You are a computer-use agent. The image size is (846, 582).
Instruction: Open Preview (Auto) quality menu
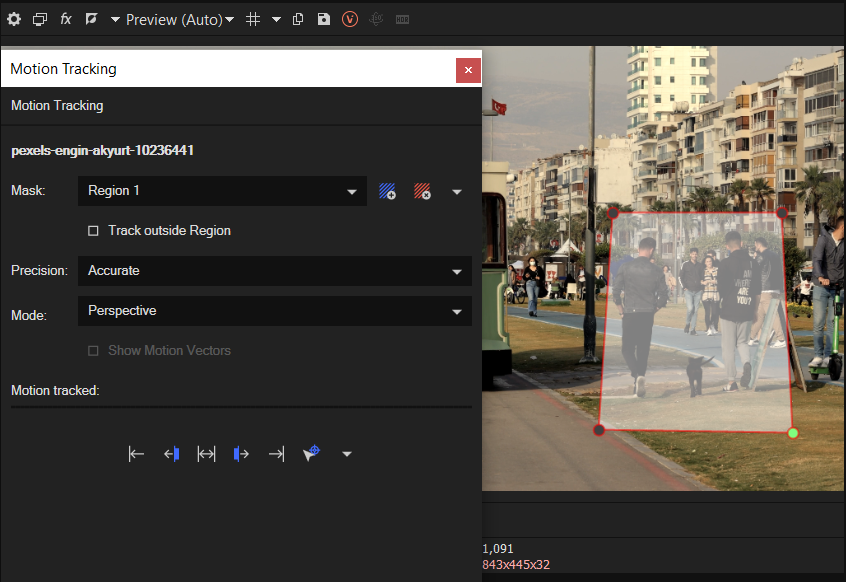tap(180, 19)
